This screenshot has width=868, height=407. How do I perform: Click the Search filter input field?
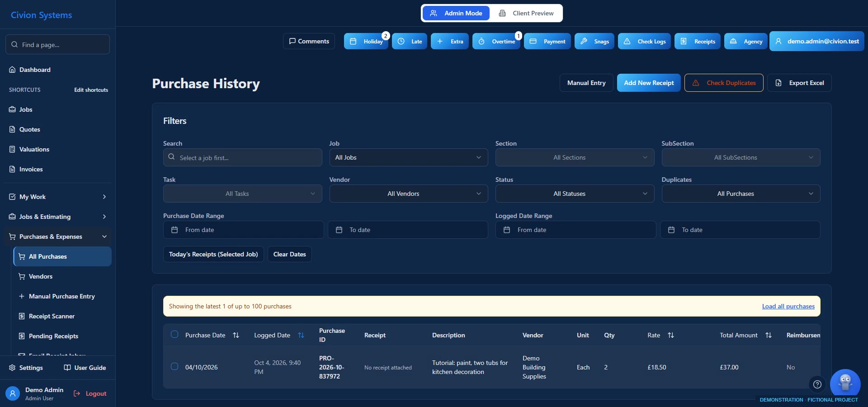(243, 157)
